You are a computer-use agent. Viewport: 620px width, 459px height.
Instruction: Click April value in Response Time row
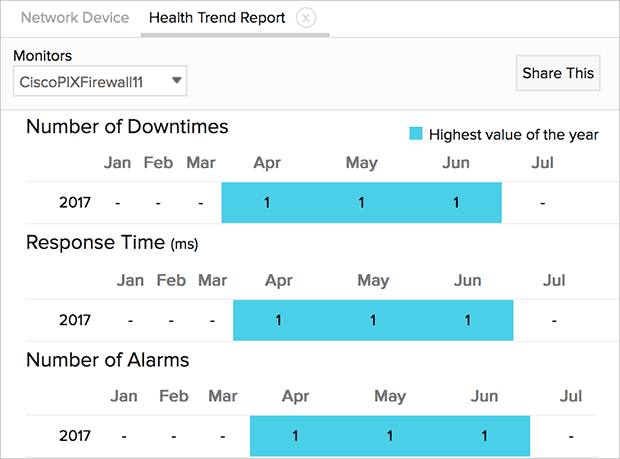(x=279, y=320)
